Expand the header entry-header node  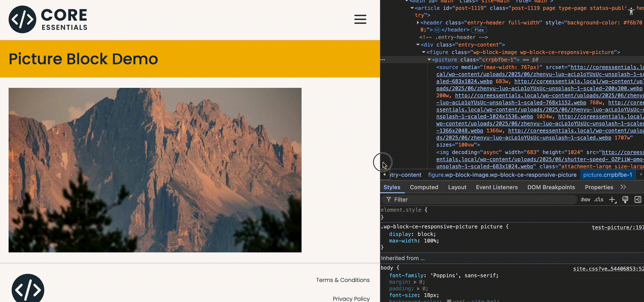point(418,23)
